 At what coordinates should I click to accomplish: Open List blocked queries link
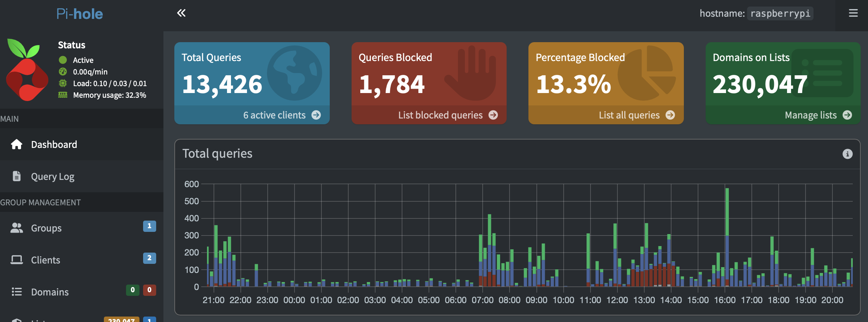click(441, 115)
